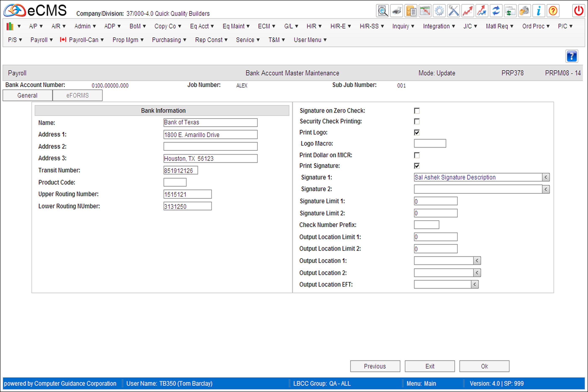Switch to the eFORMS tab

point(77,95)
